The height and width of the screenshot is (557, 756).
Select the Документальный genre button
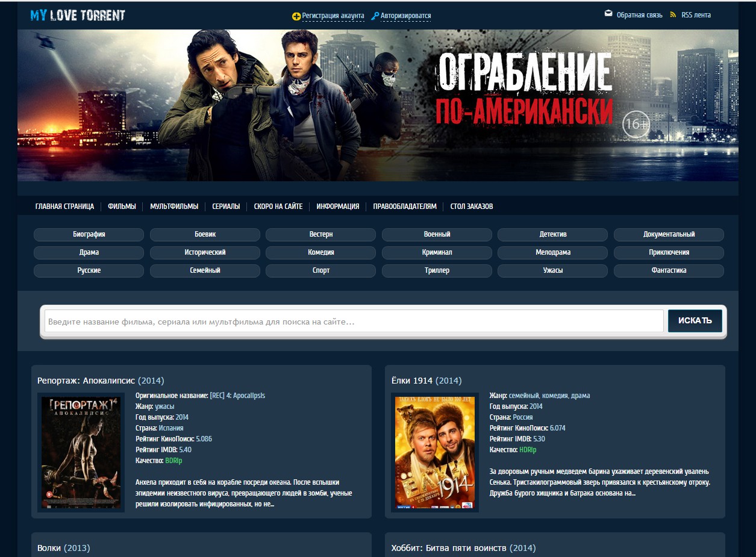click(669, 234)
